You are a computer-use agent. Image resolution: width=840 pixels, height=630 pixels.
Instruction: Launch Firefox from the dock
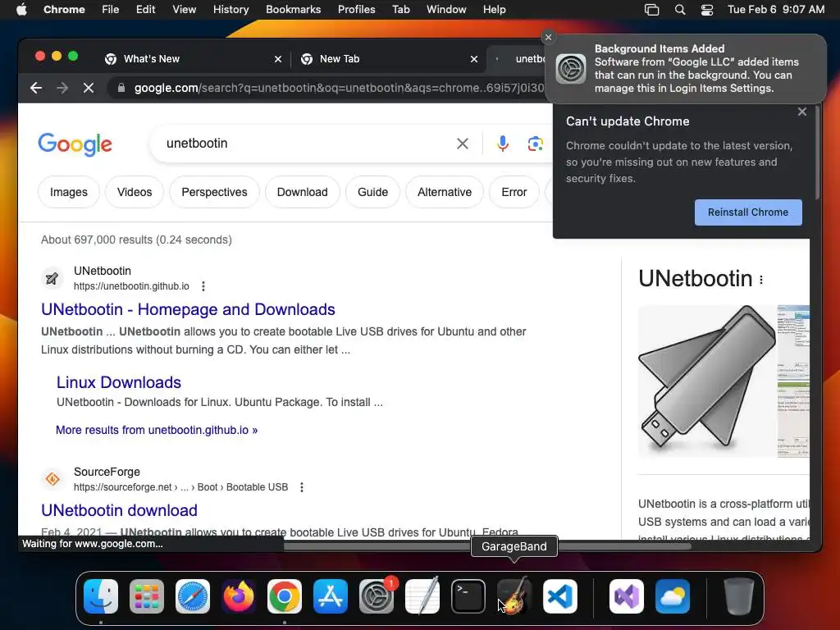point(239,596)
